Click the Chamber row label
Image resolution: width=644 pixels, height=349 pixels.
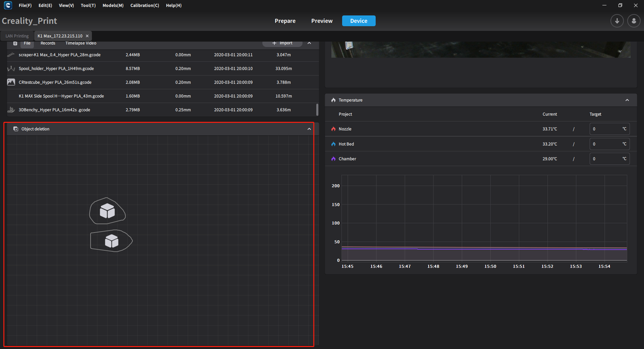click(347, 159)
